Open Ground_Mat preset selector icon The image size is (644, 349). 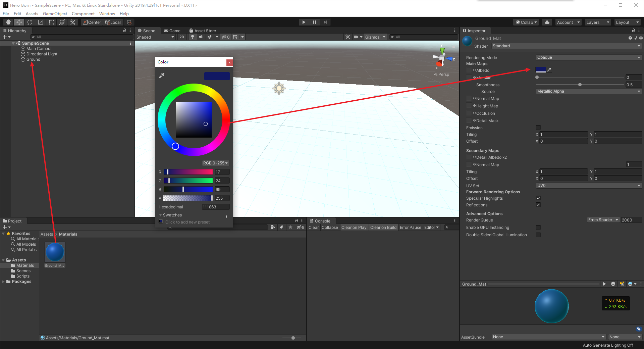636,38
